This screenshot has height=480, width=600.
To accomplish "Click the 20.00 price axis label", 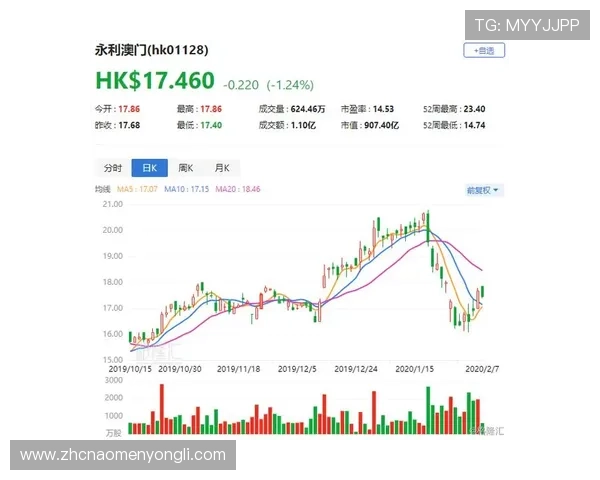I will click(x=112, y=230).
